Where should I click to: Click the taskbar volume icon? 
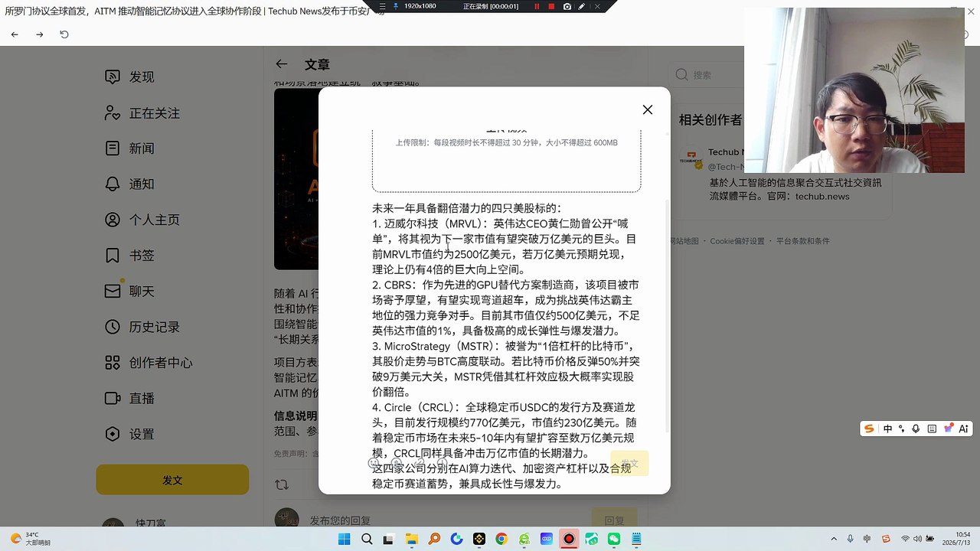(x=917, y=539)
